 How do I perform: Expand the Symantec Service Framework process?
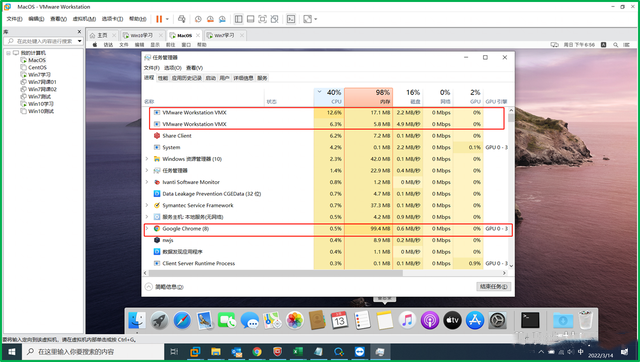point(147,205)
